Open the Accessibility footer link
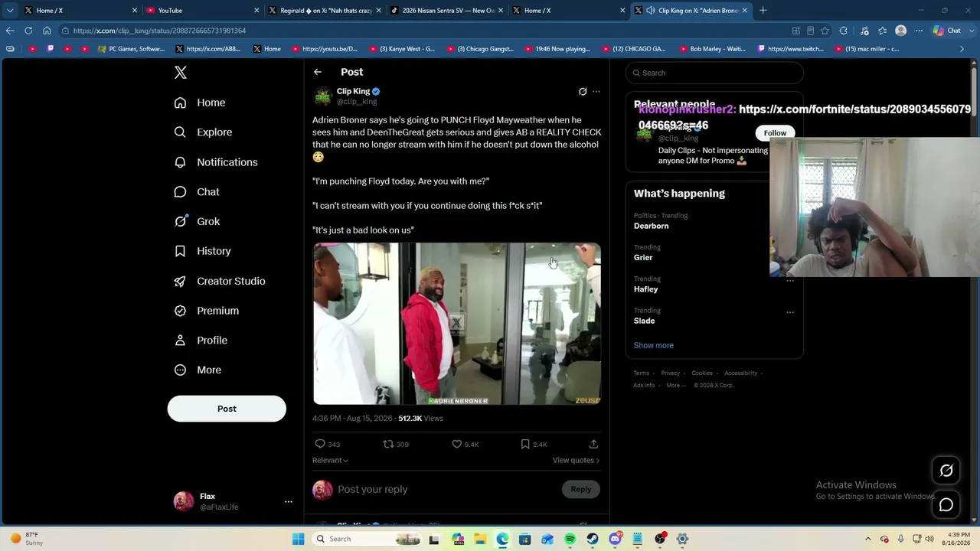Image resolution: width=980 pixels, height=551 pixels. point(740,373)
